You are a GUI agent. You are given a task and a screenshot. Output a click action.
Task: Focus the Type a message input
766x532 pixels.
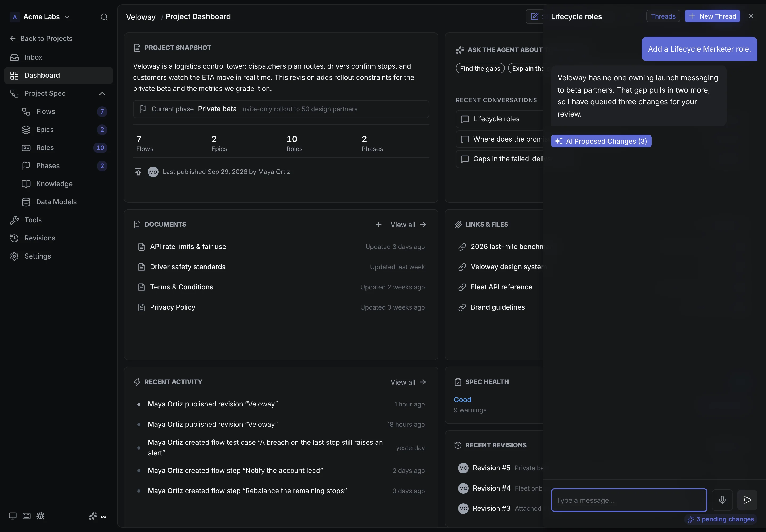(629, 500)
